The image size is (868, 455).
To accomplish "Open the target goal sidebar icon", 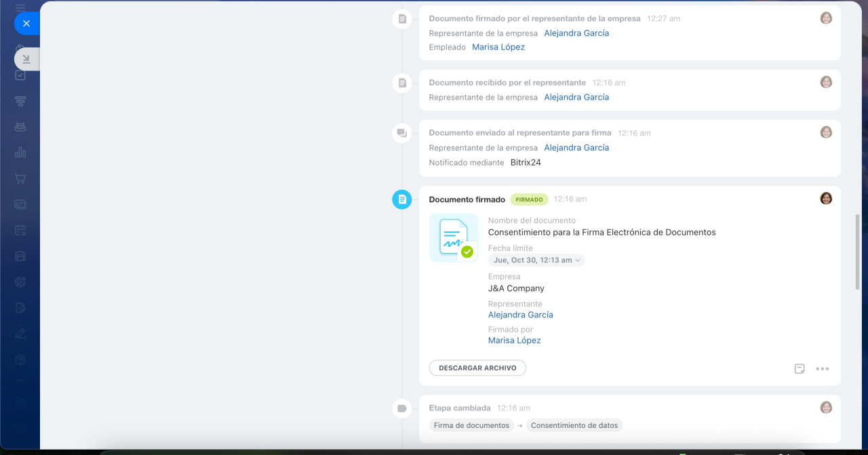I will click(x=20, y=281).
